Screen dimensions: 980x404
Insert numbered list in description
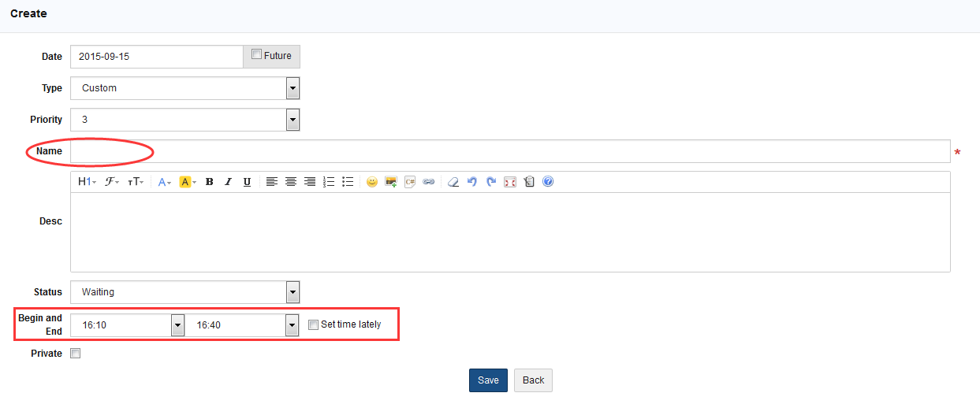point(329,182)
